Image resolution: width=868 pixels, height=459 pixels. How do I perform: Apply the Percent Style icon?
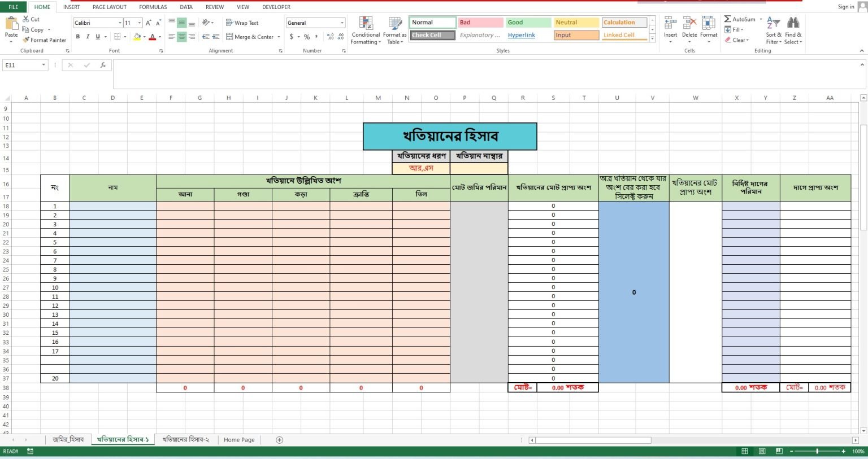click(x=306, y=36)
